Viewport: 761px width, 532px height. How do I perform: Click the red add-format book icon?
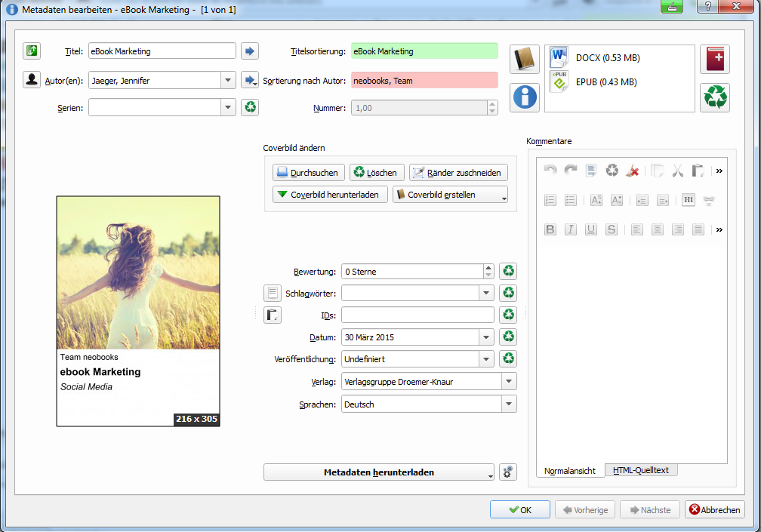pos(714,59)
